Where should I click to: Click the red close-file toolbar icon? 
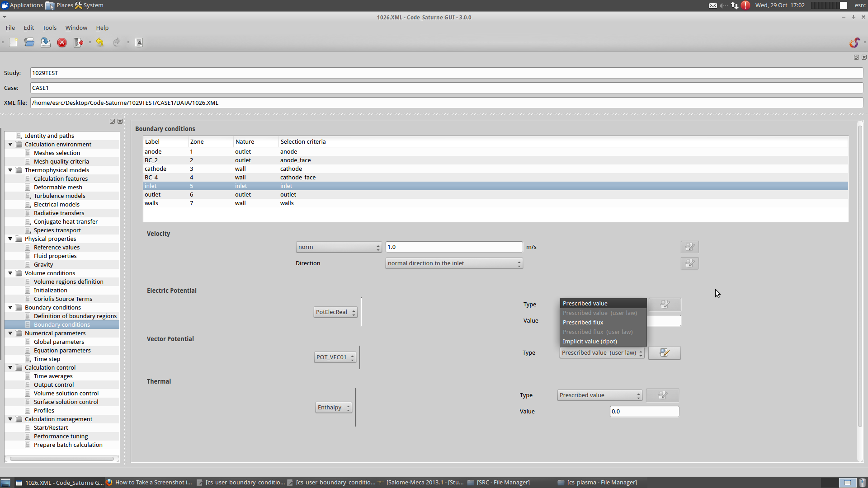point(62,42)
